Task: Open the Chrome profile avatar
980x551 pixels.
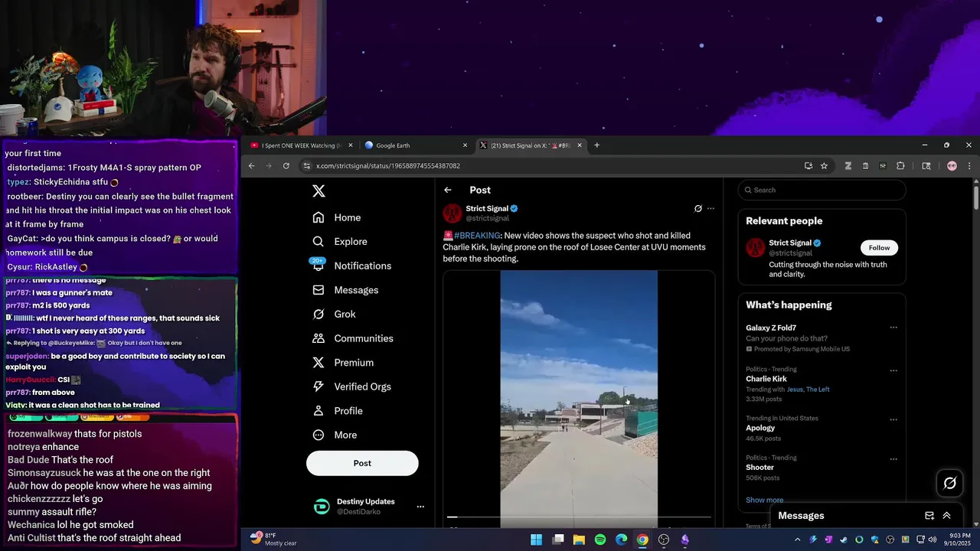Action: click(x=952, y=166)
